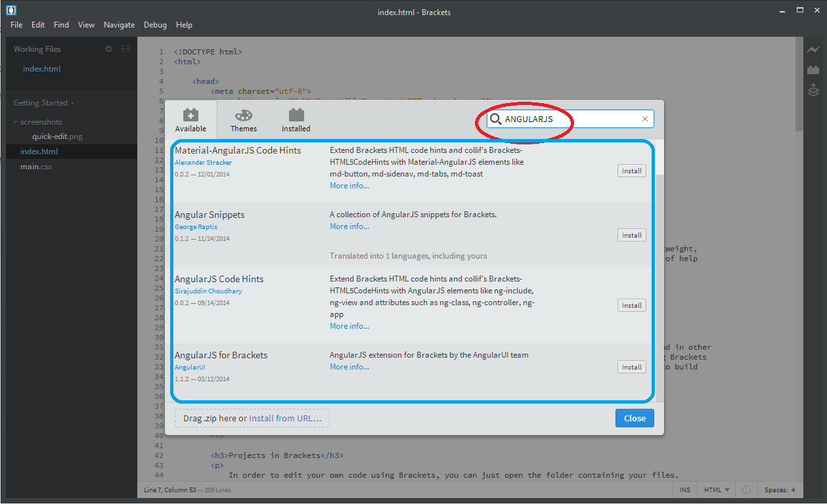This screenshot has height=504, width=827.
Task: Switch to the Themes tab
Action: [x=244, y=120]
